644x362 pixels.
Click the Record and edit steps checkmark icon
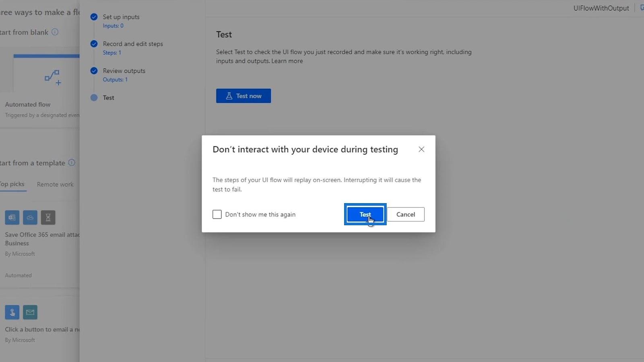click(x=94, y=44)
